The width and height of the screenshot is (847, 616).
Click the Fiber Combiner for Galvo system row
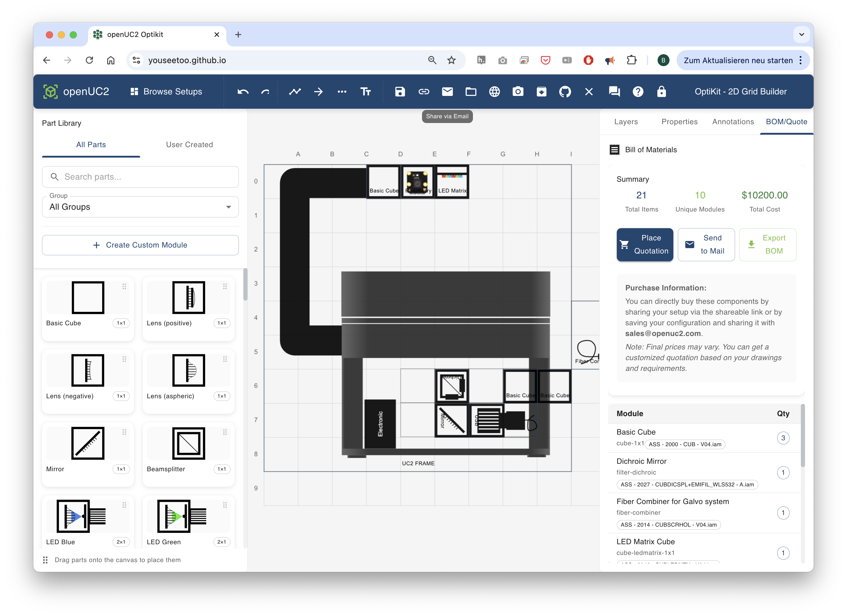(x=704, y=513)
